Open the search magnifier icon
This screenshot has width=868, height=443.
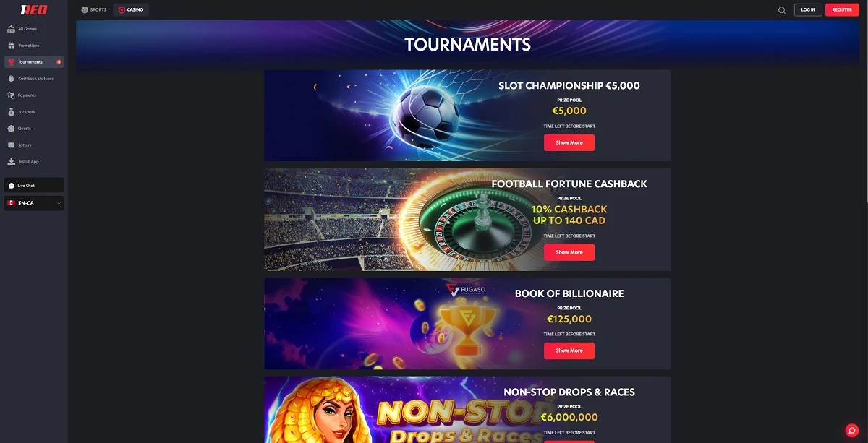pyautogui.click(x=782, y=10)
